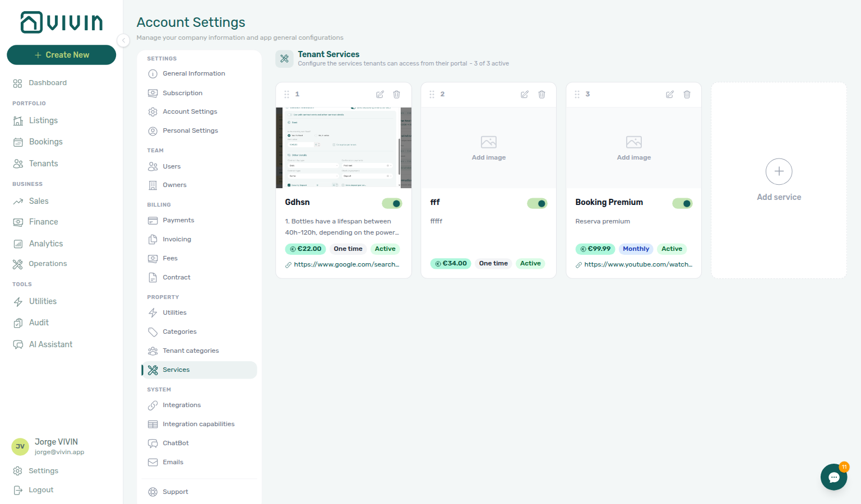Toggle the Booking Premium active switch
The height and width of the screenshot is (504, 861).
[682, 203]
